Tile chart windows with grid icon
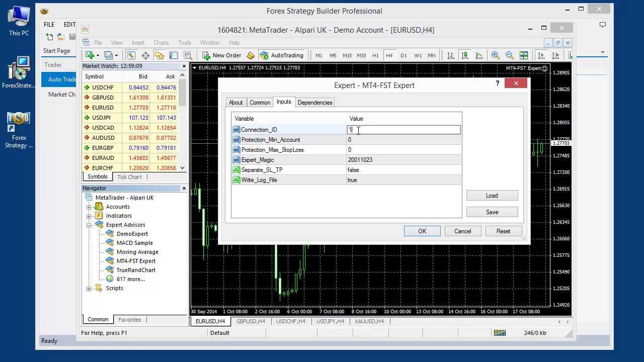Image resolution: width=644 pixels, height=362 pixels. [x=524, y=55]
